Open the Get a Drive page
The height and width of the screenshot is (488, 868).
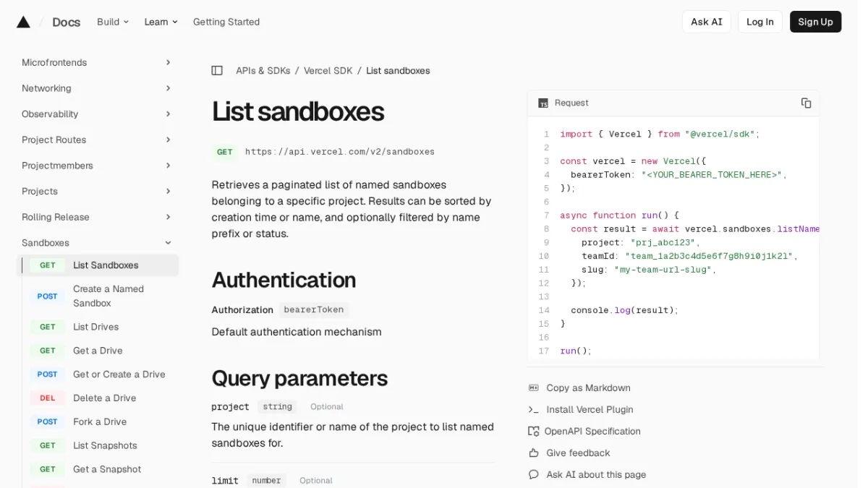click(98, 351)
